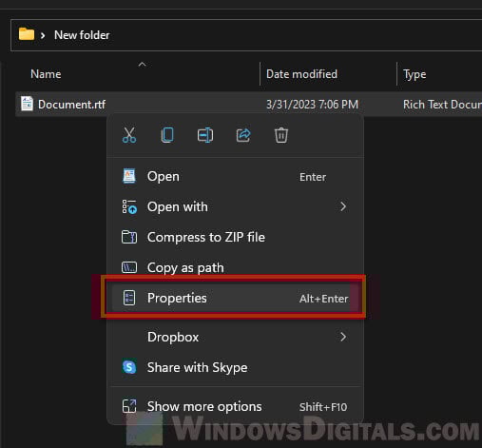Click the yellow folder icon in address bar
This screenshot has height=448, width=482.
[27, 34]
